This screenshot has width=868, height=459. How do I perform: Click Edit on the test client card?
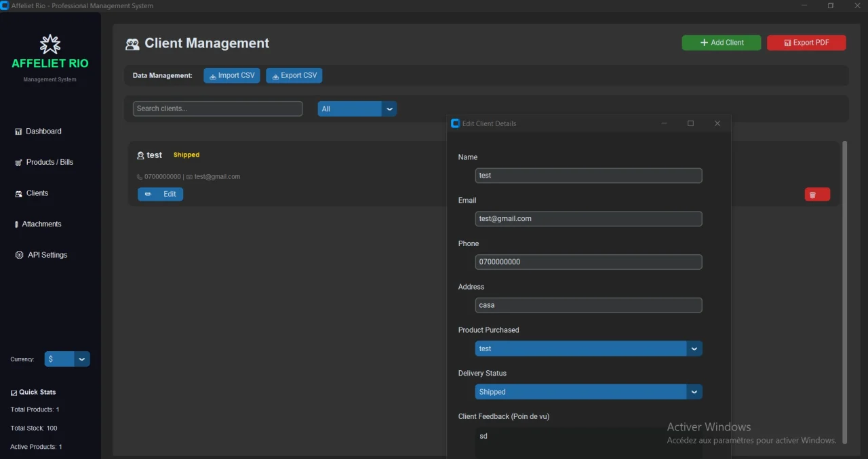click(x=160, y=195)
